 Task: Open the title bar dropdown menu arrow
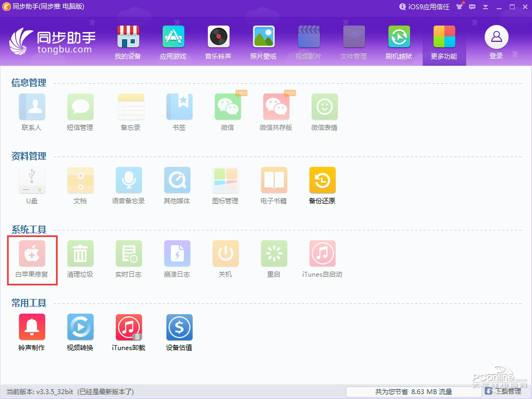(x=485, y=7)
